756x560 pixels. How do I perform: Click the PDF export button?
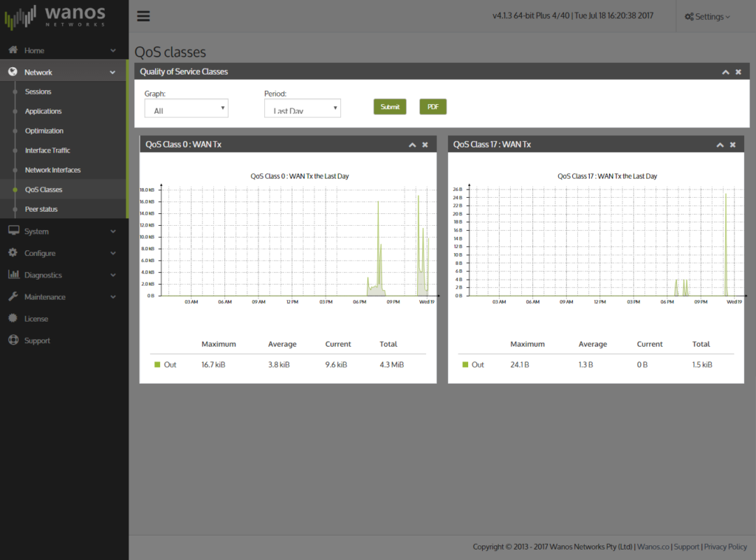tap(433, 106)
